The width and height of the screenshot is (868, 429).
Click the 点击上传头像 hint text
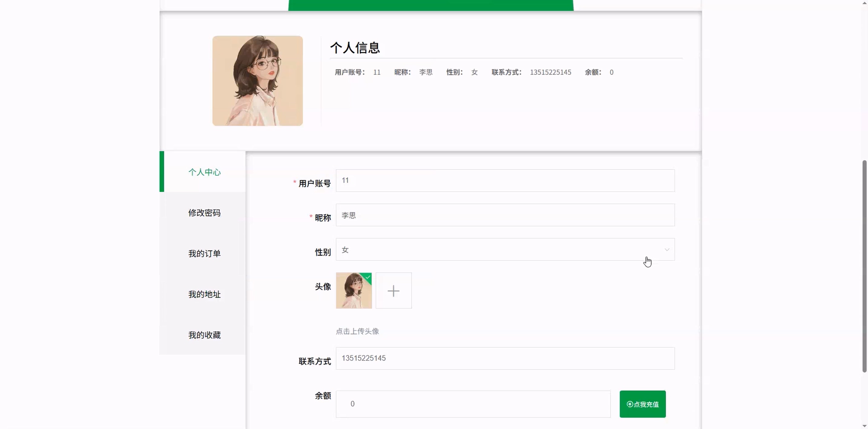(x=357, y=331)
